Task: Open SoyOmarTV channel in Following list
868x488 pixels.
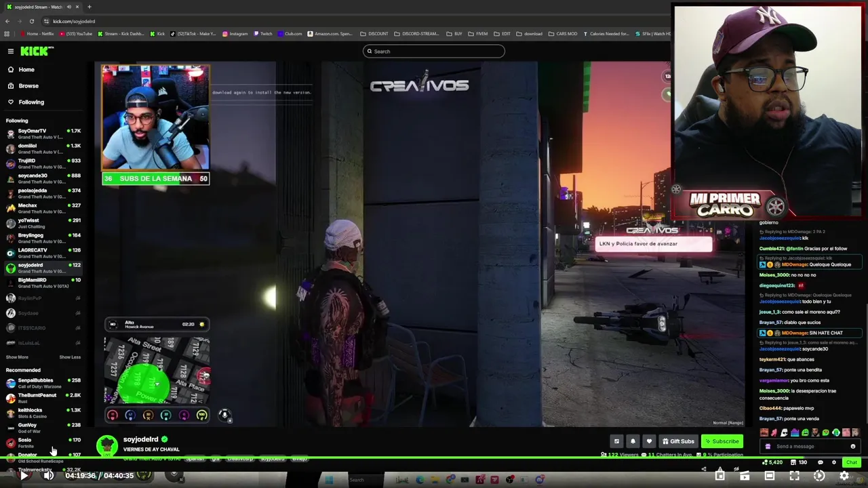Action: coord(43,134)
